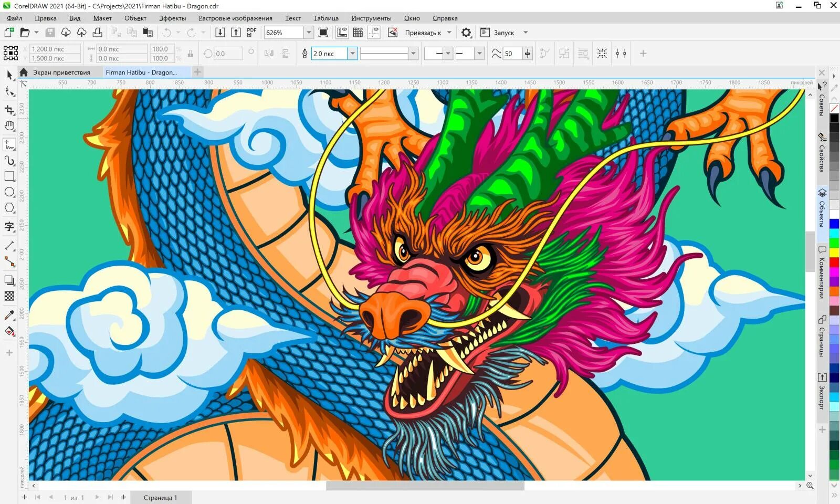The width and height of the screenshot is (840, 504).
Task: Select the Transparency checkerboard tool
Action: pos(9,296)
